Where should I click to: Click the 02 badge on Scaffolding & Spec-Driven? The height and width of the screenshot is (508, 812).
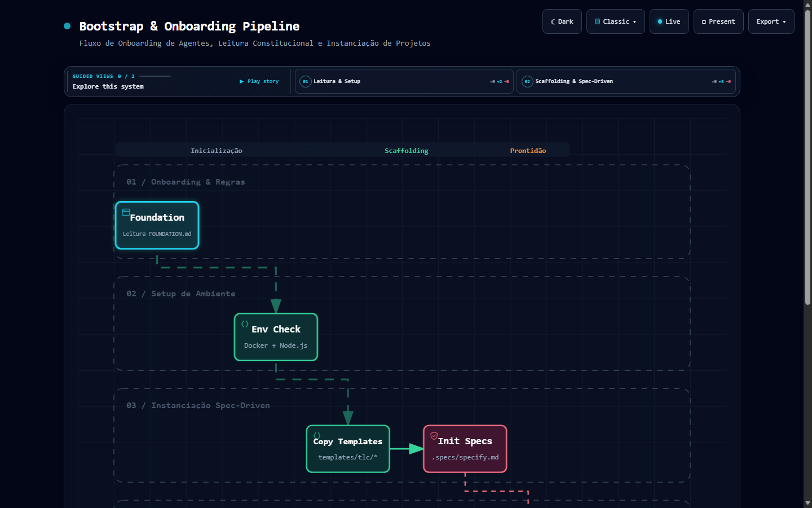point(527,81)
